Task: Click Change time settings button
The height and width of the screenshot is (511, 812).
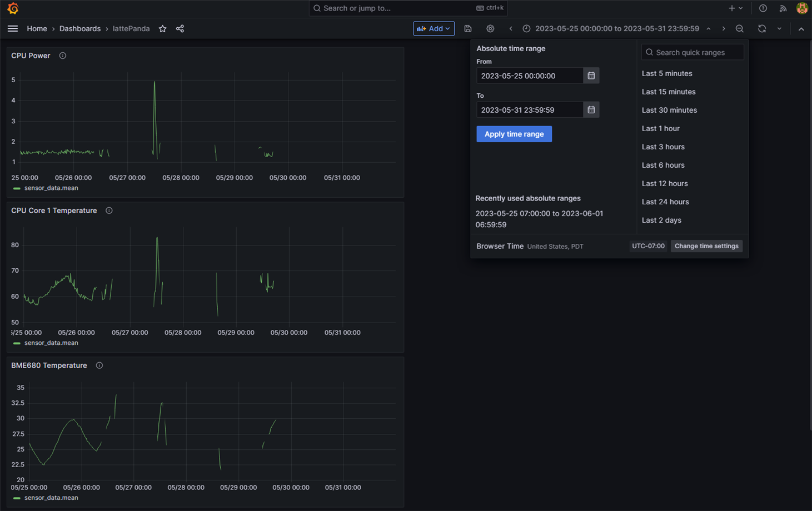Action: point(706,246)
